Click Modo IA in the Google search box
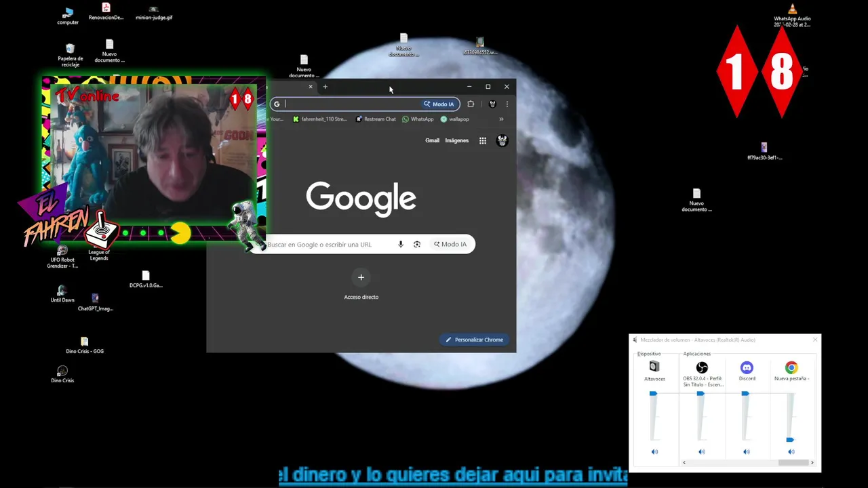The image size is (868, 488). pos(451,244)
